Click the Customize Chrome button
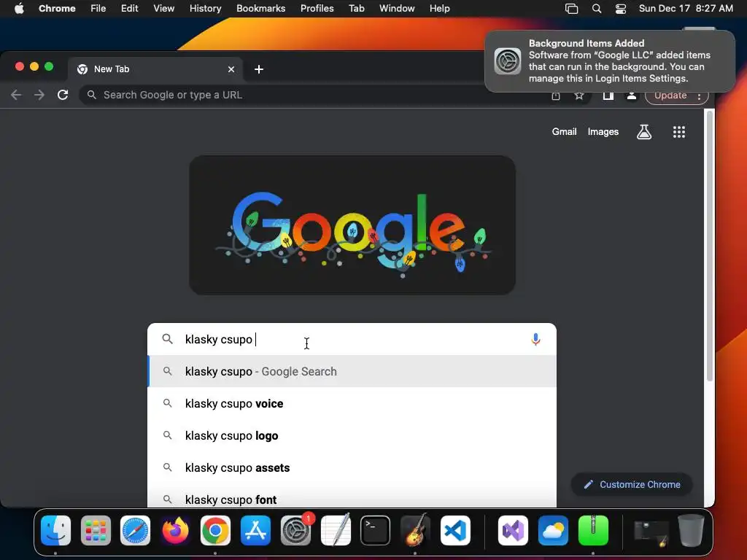 [632, 484]
